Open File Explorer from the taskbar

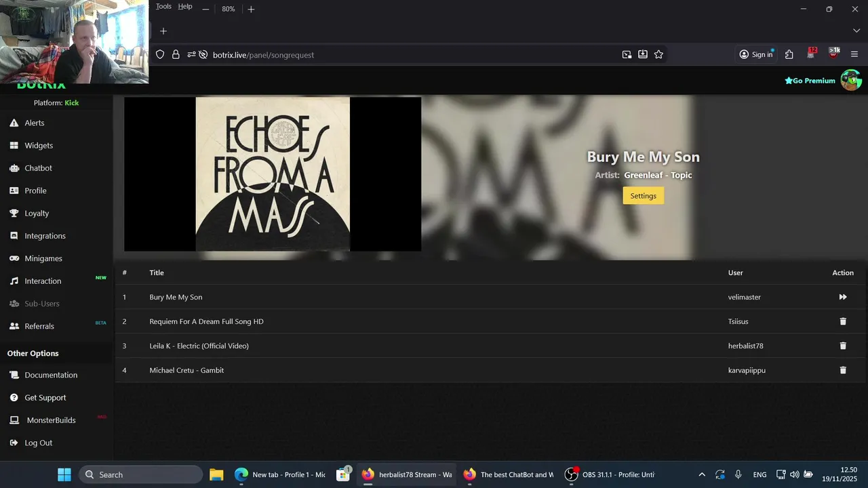216,474
